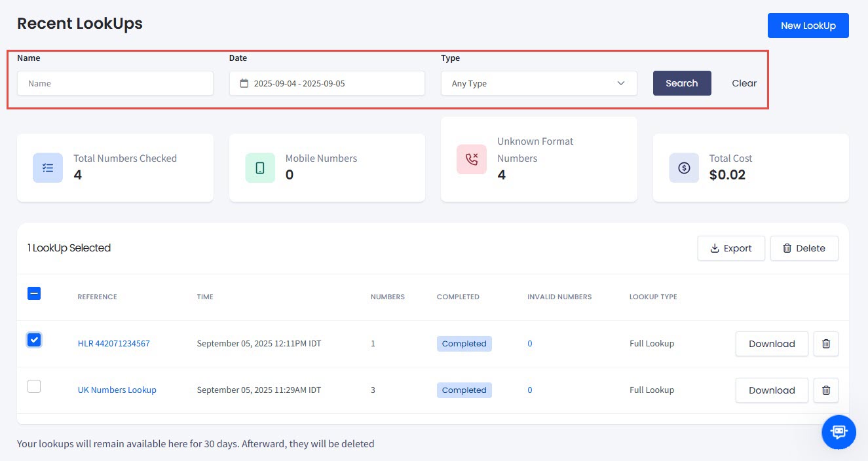868x461 pixels.
Task: Click trash icon for UK Numbers Lookup row
Action: click(826, 390)
